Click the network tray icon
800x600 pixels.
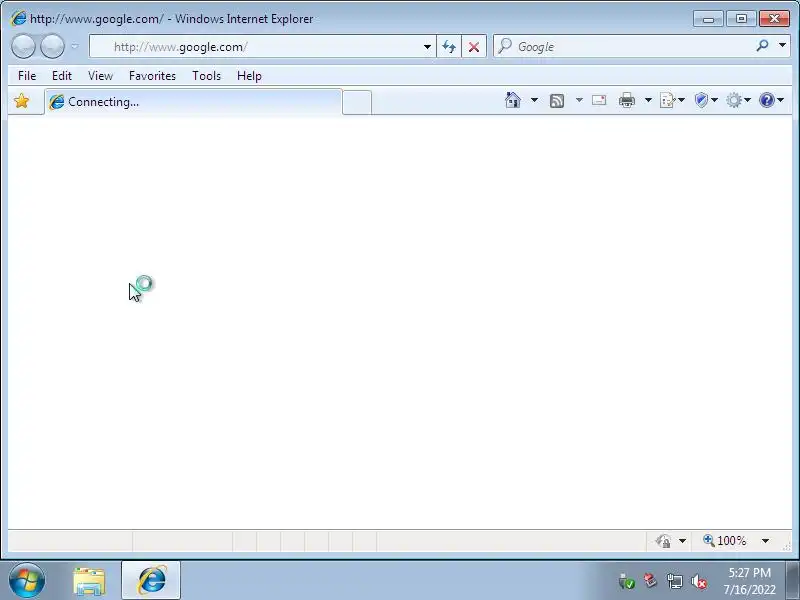[674, 581]
